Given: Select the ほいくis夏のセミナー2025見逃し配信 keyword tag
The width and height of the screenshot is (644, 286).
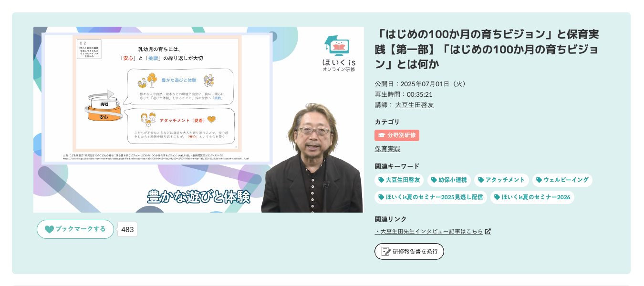Looking at the screenshot, I should pos(431,197).
